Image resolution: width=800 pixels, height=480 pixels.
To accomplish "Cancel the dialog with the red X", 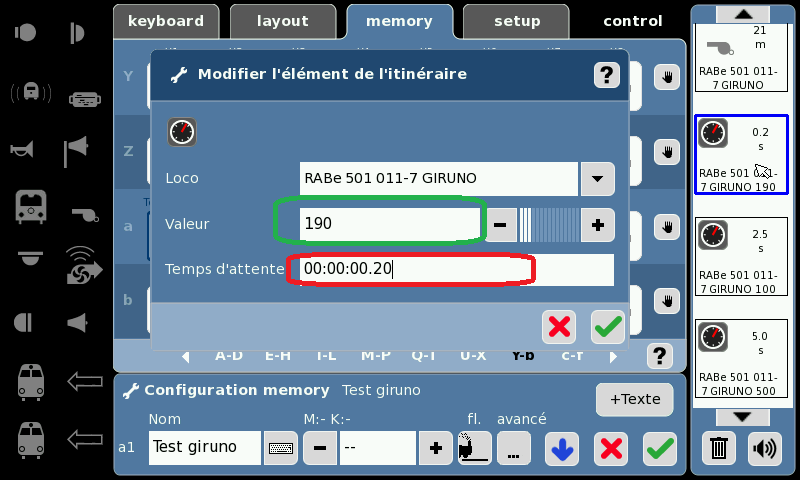I will coord(559,326).
